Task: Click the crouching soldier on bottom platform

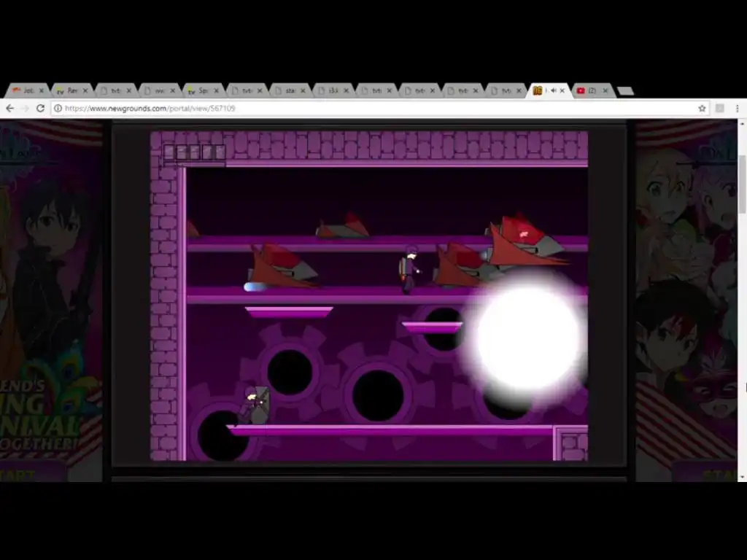Action: pos(255,405)
